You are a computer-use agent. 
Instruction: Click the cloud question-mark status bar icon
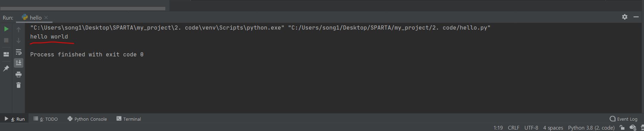click(633, 128)
